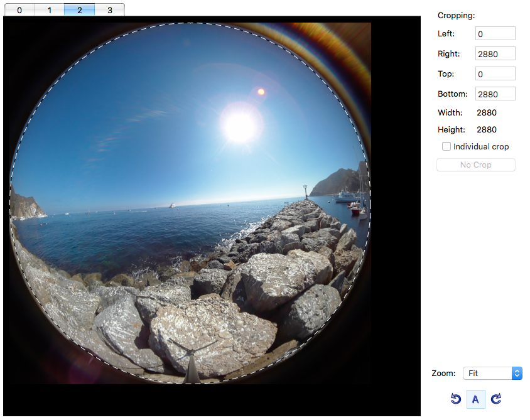Click the auto-rotate 'A' icon
Image resolution: width=530 pixels, height=420 pixels.
pos(475,399)
